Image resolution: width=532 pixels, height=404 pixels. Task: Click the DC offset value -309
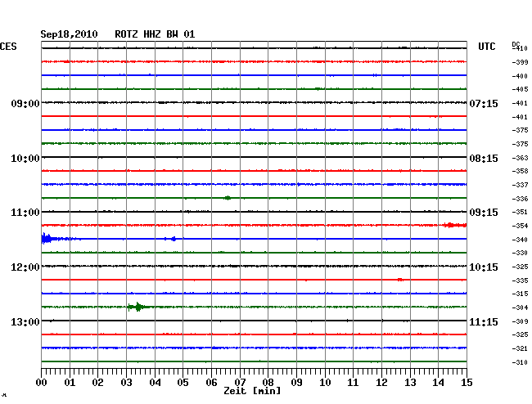(x=520, y=321)
